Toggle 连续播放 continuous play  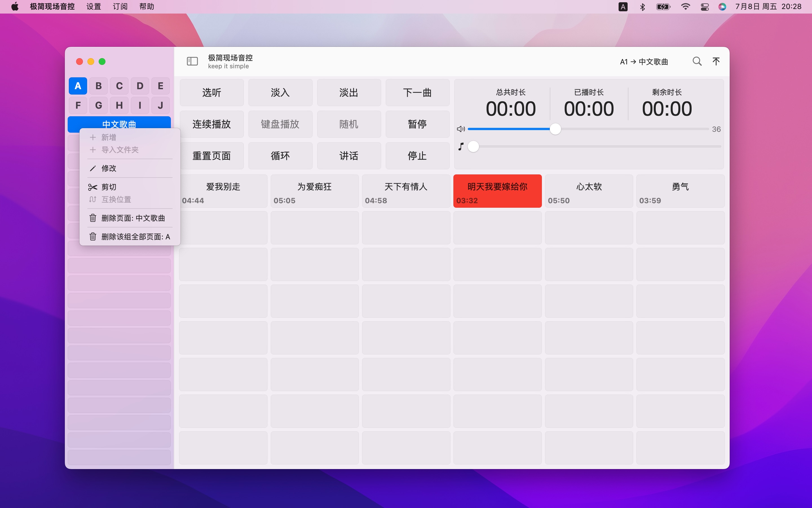tap(212, 124)
